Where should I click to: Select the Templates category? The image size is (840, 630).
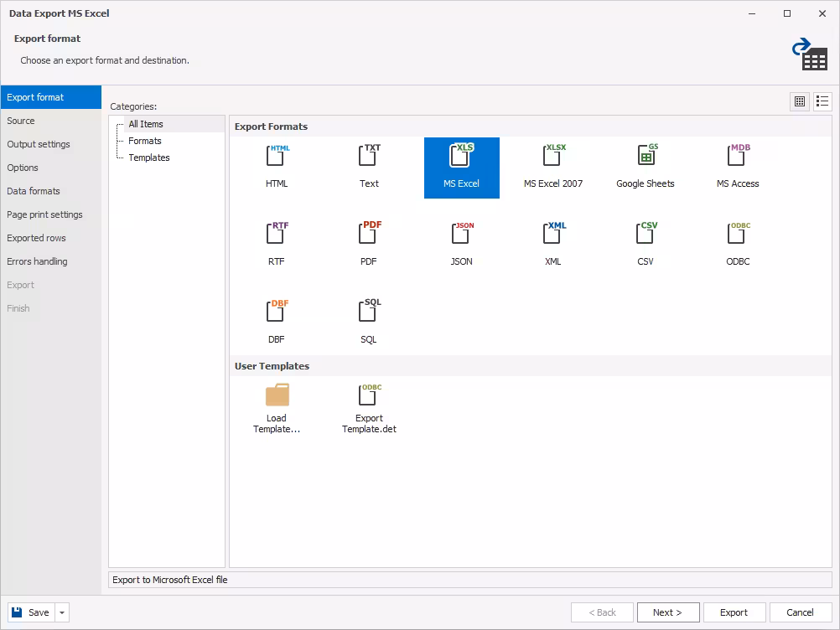(x=149, y=157)
